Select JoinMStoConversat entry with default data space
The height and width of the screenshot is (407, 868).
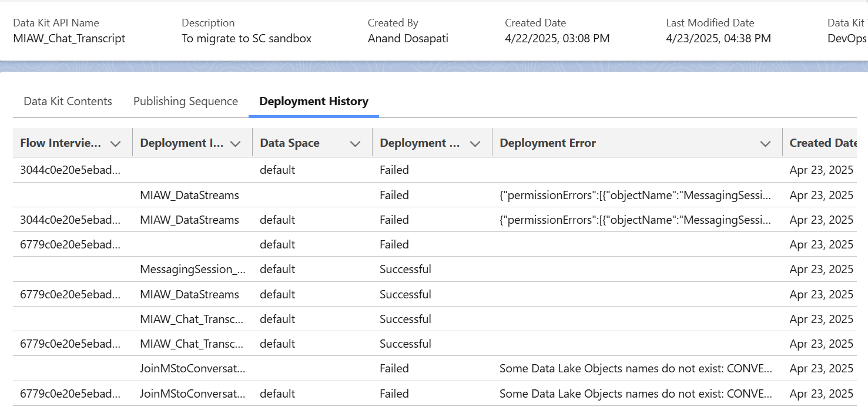(x=193, y=393)
